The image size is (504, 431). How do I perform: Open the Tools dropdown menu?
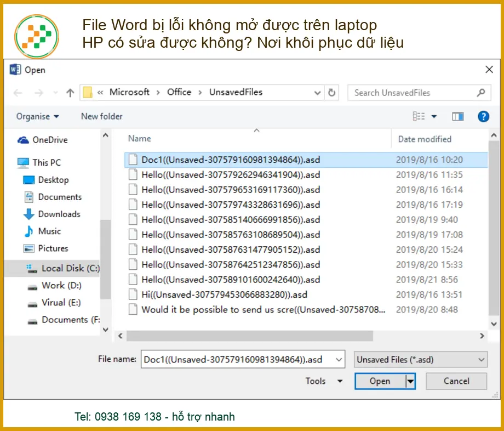[324, 381]
